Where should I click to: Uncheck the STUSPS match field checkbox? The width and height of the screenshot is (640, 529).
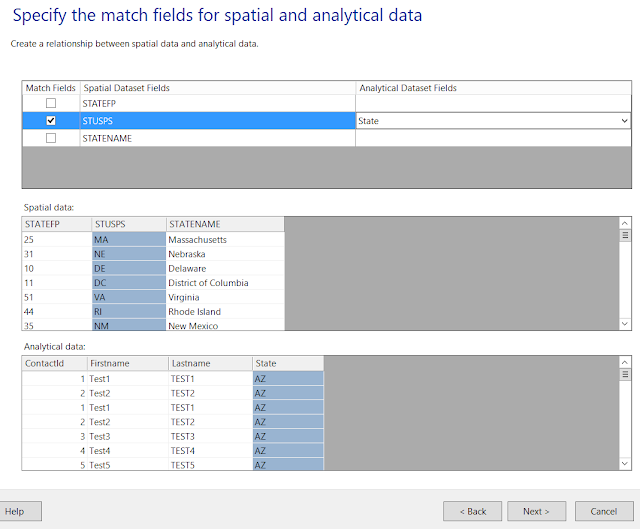(x=51, y=121)
